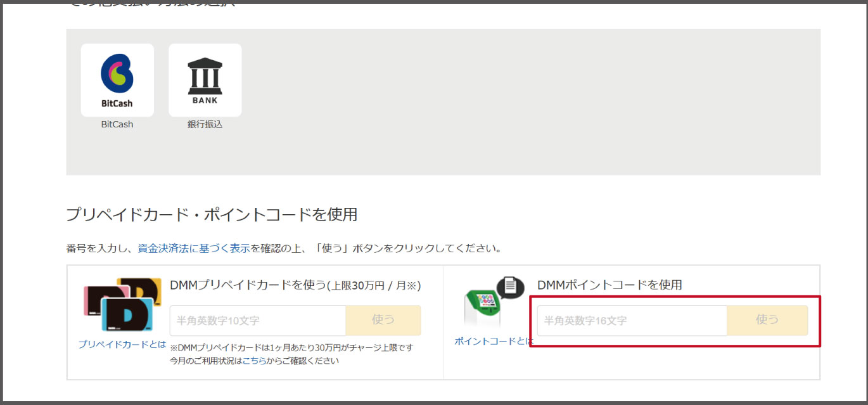This screenshot has height=405, width=868.
Task: Select the BitCash logo graphic
Action: coord(117,73)
